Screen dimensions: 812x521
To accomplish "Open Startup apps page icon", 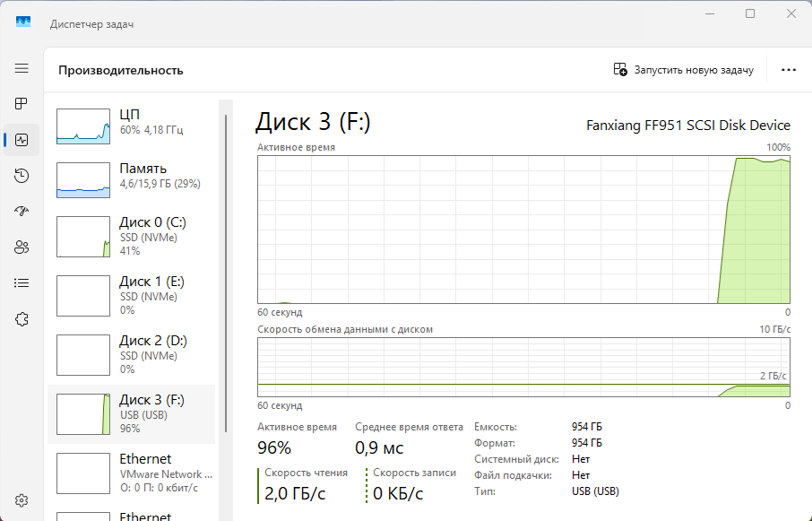I will (22, 212).
